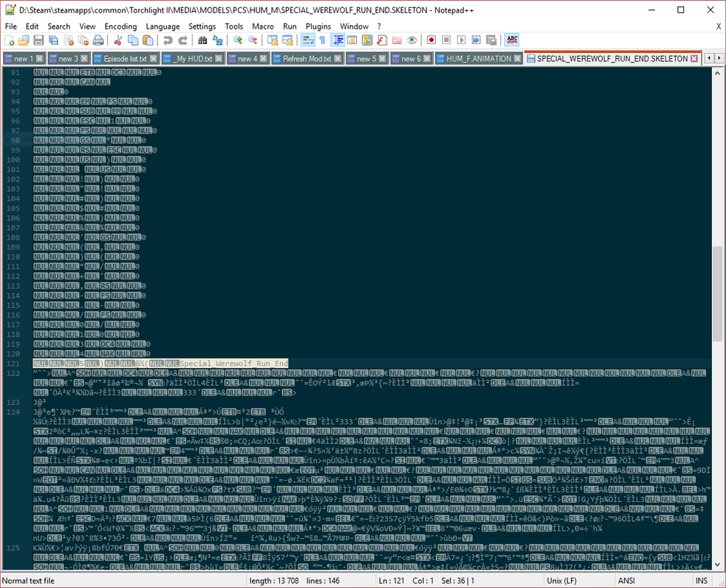Undo the last action
726x588 pixels.
tap(168, 40)
